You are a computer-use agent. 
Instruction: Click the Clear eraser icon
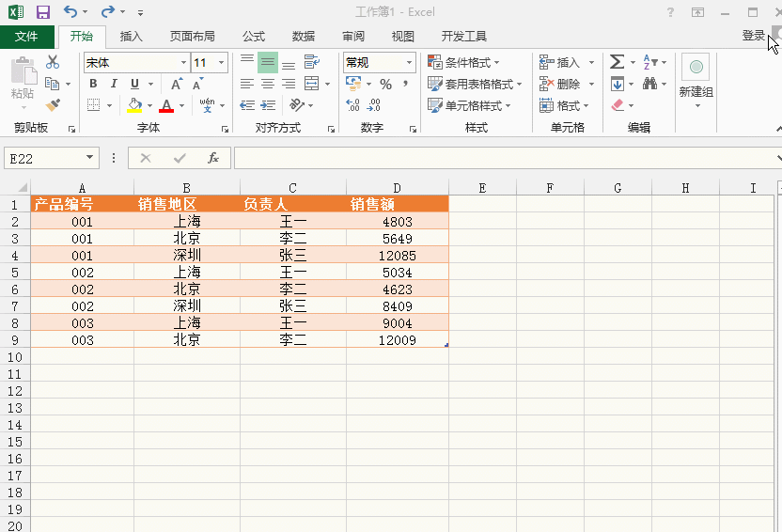pos(618,104)
